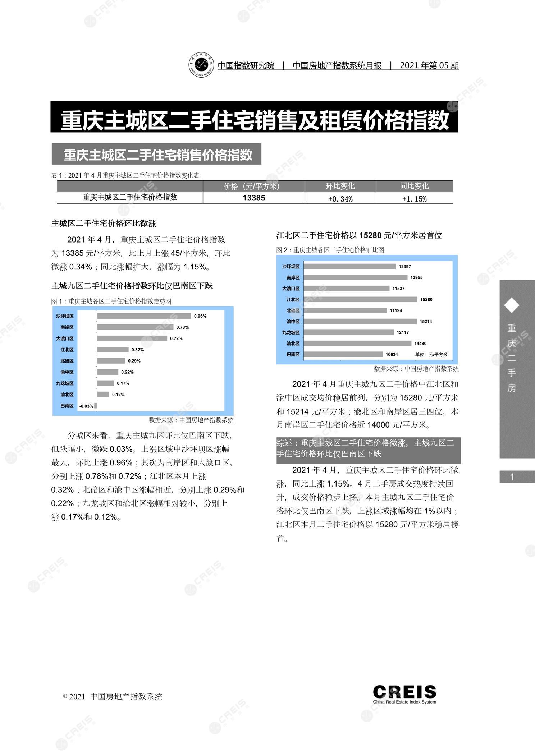Click the table cell "+1.15%"
The image size is (535, 756).
point(414,199)
